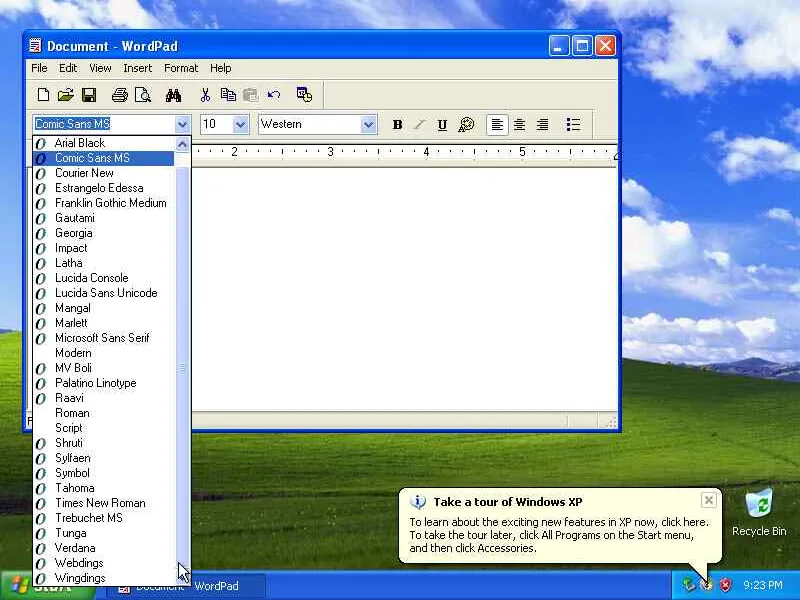Select Estrangelo Edessa font

click(104, 188)
